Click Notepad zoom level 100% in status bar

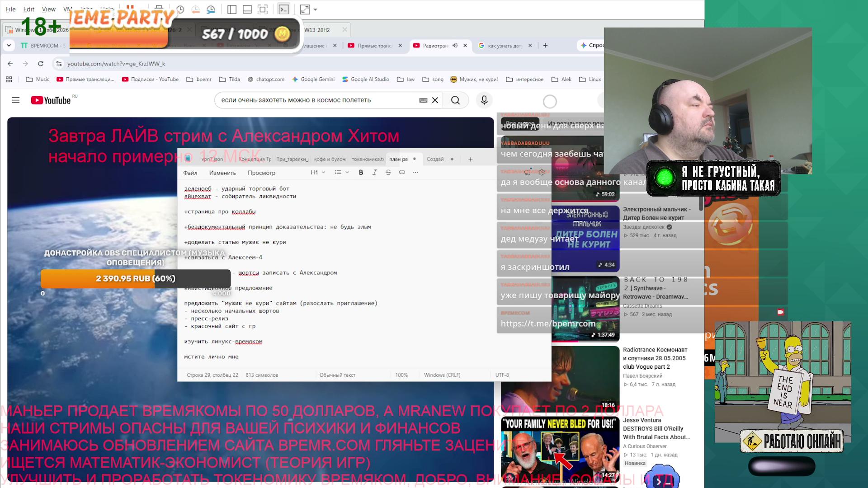click(401, 375)
